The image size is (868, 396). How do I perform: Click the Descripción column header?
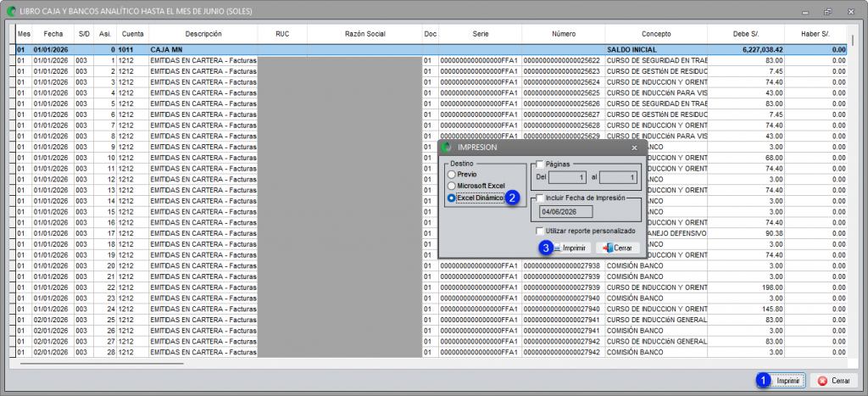click(203, 34)
